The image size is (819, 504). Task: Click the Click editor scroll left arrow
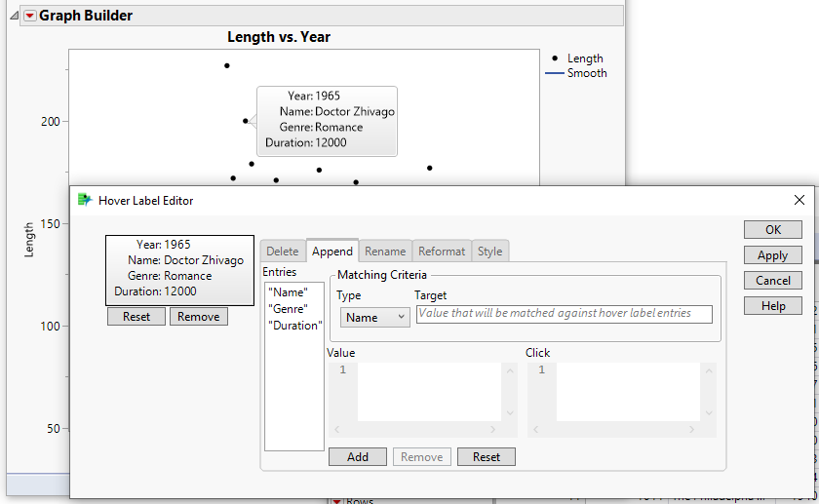(x=536, y=429)
